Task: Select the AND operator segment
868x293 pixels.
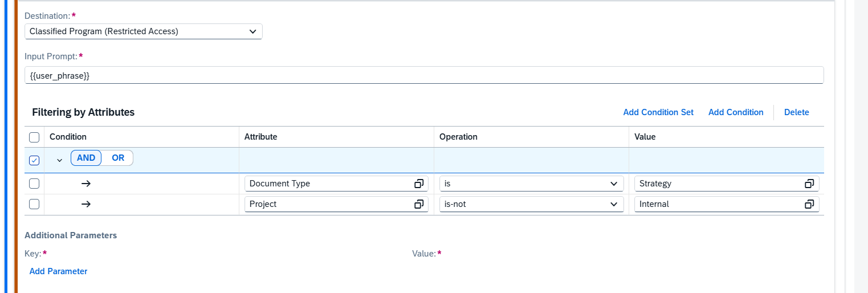Action: tap(86, 158)
